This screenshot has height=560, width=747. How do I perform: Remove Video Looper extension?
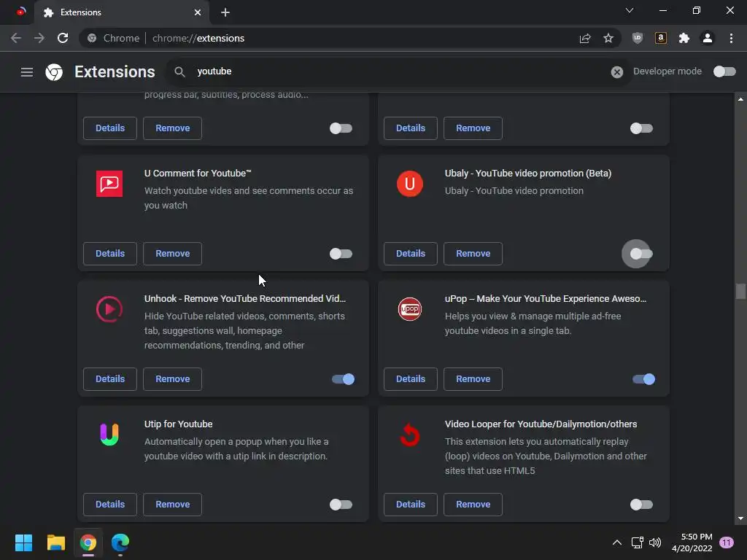tap(473, 505)
